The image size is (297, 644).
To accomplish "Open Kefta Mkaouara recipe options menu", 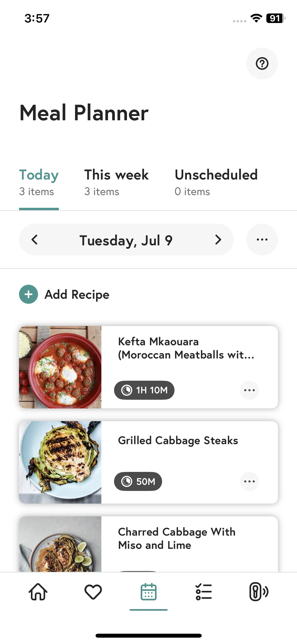I will point(249,390).
